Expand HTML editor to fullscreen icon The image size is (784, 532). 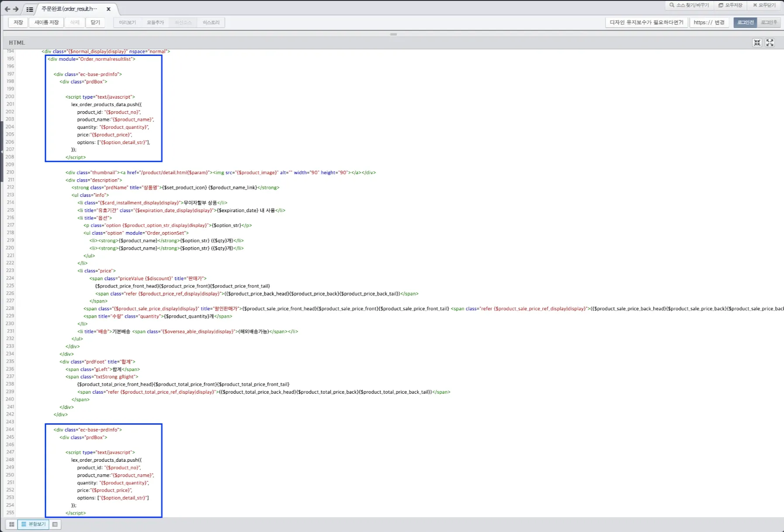(770, 42)
